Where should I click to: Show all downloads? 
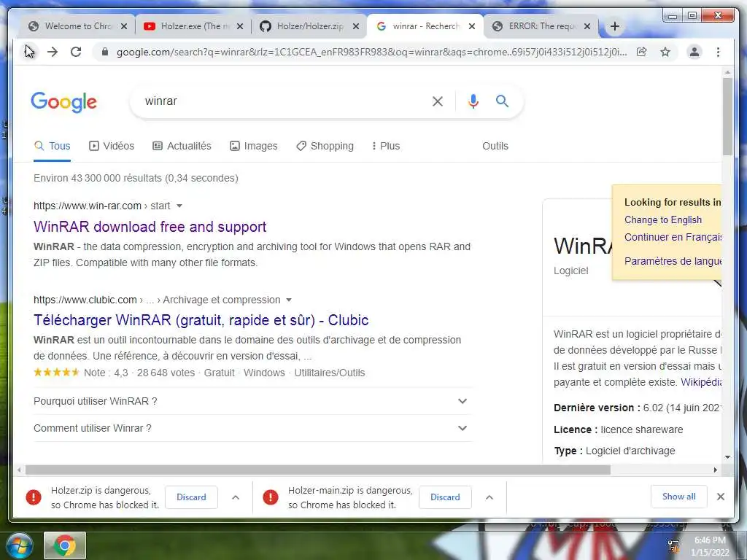[x=679, y=497]
